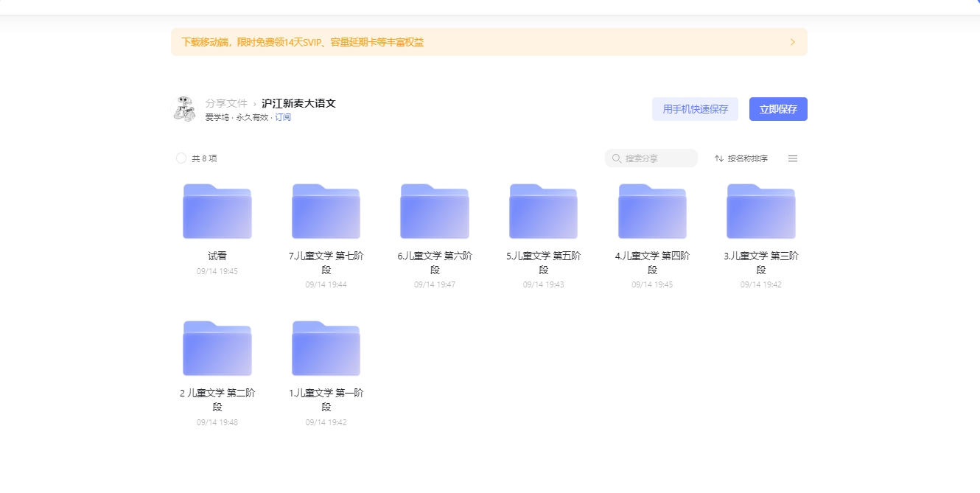Image resolution: width=980 pixels, height=493 pixels.
Task: Click the sort arrows icon beside 按名称排序
Action: [717, 158]
